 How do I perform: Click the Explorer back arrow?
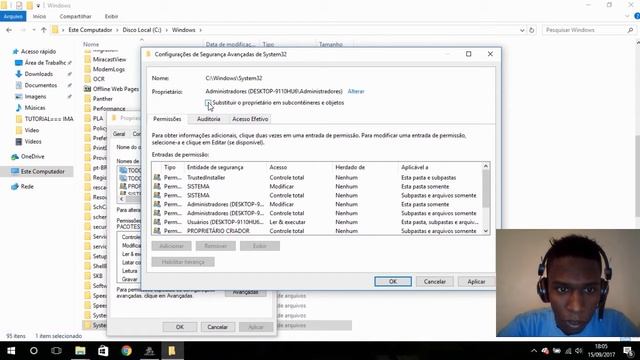[x=9, y=30]
